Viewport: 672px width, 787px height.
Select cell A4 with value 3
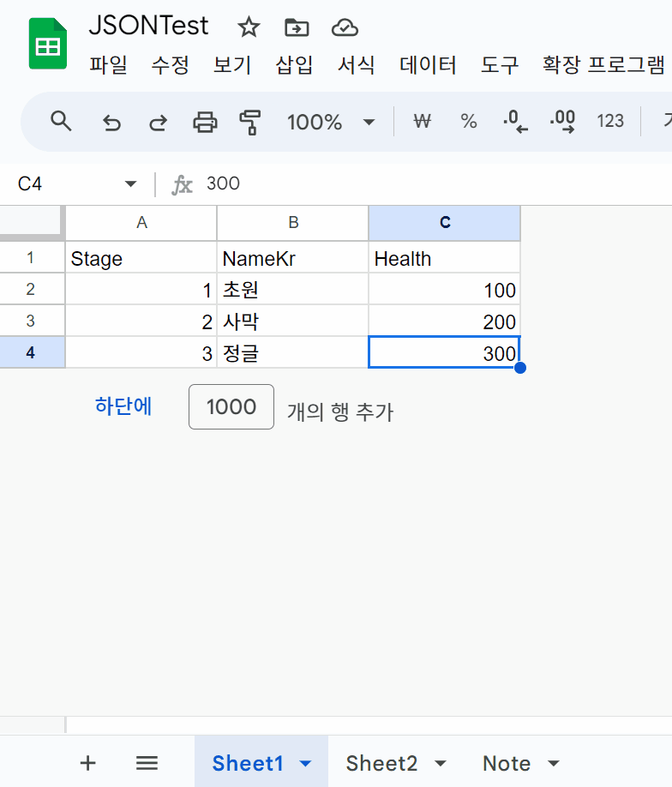click(141, 353)
